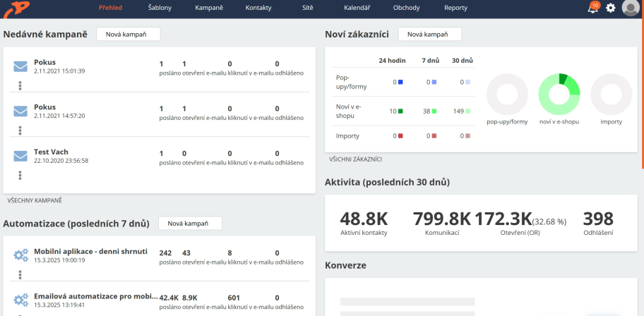
Task: Open the notifications bell icon
Action: (x=592, y=8)
